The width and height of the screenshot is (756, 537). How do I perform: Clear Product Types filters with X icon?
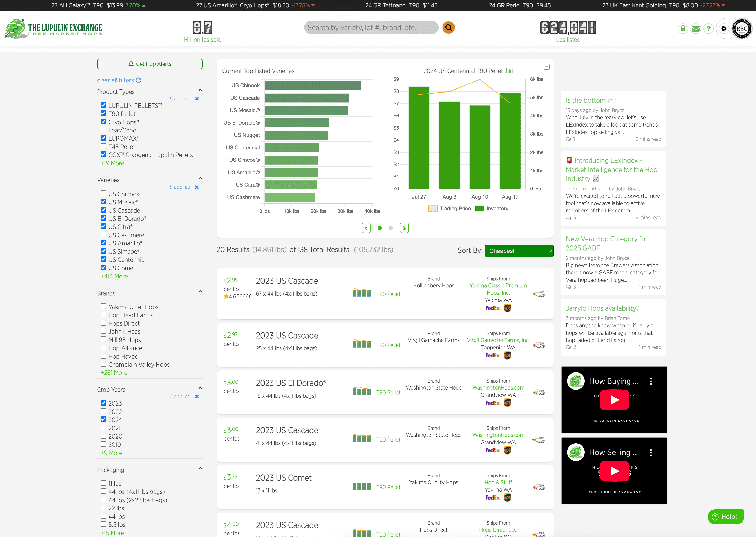[197, 99]
